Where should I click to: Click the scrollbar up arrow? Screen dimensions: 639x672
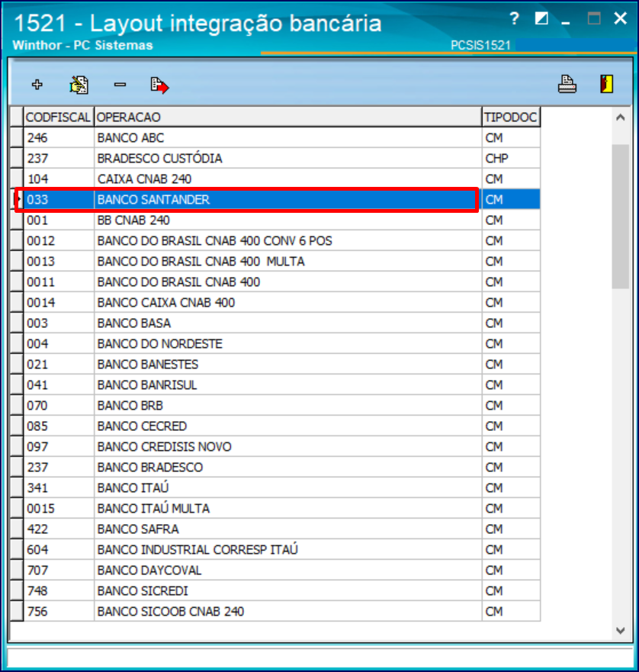620,117
